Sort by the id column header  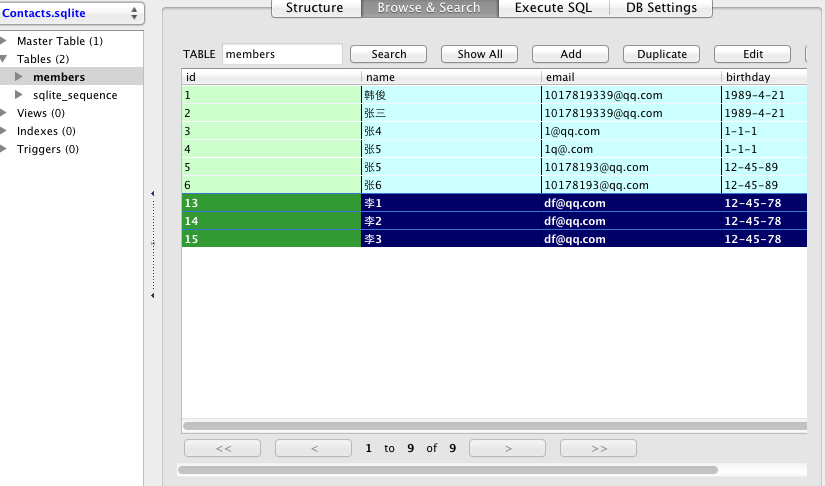[x=271, y=77]
